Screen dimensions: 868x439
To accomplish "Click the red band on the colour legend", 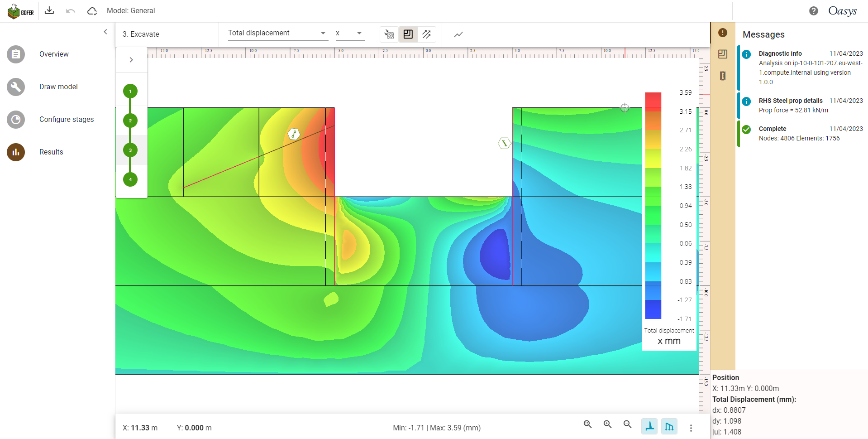I will (653, 101).
